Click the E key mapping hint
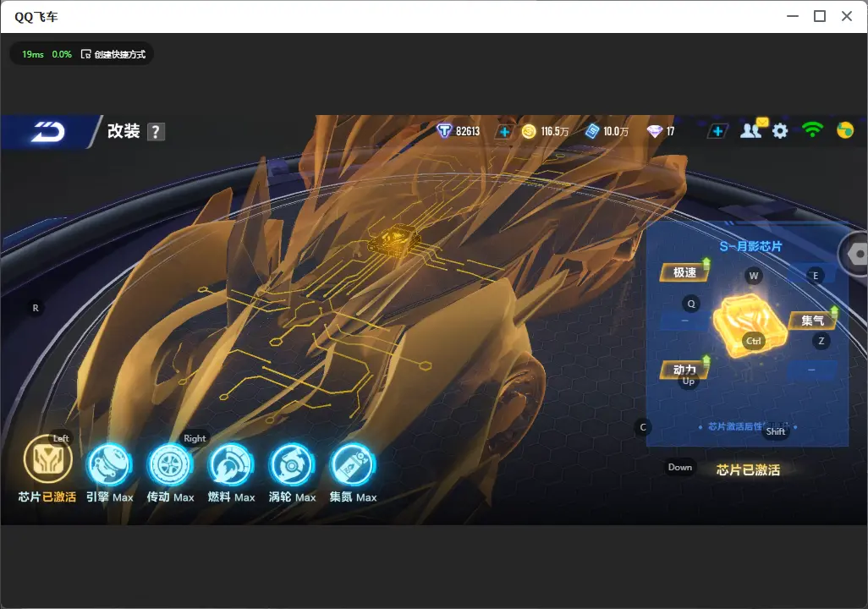 815,276
